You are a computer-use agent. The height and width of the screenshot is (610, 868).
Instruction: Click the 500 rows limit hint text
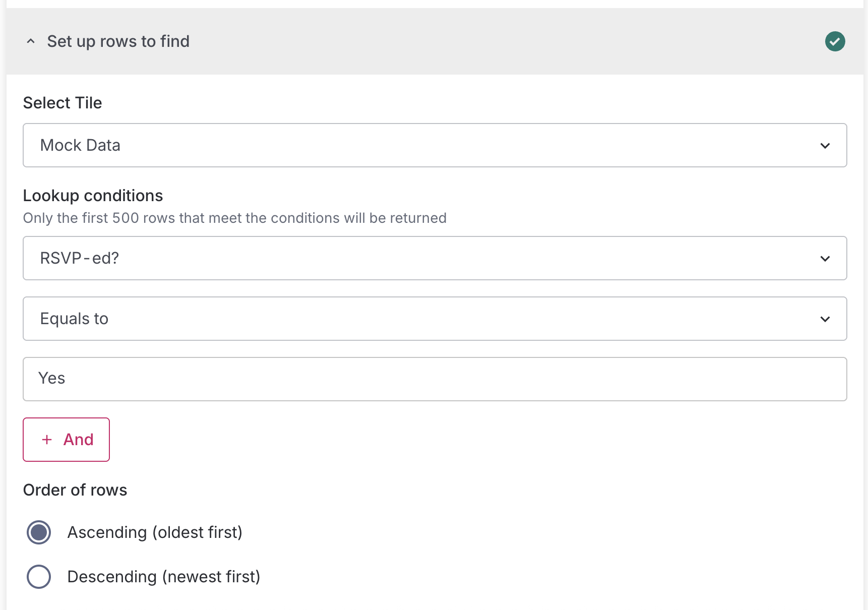point(234,218)
